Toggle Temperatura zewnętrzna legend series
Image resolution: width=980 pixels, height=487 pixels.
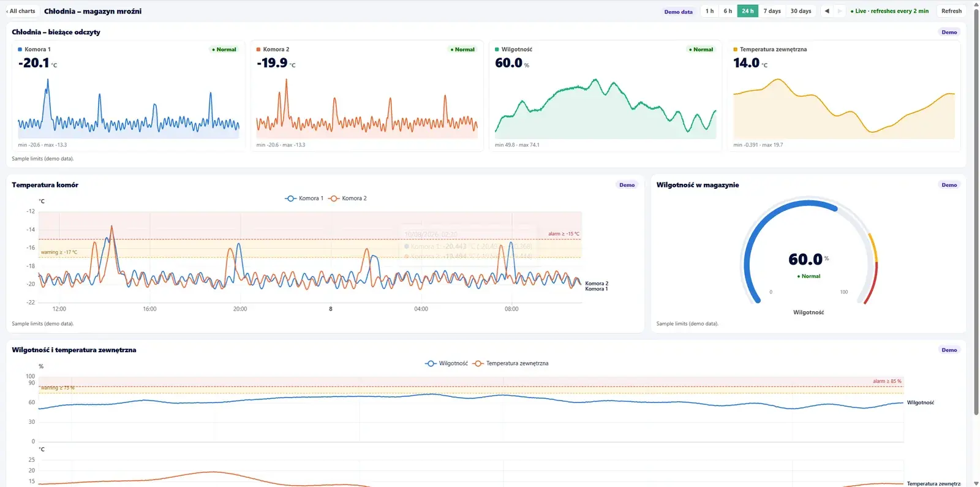510,363
